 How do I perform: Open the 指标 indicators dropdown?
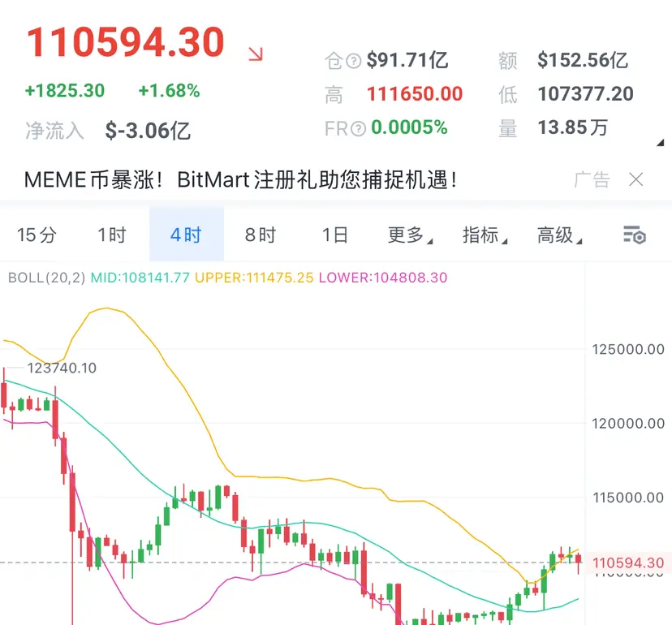485,235
